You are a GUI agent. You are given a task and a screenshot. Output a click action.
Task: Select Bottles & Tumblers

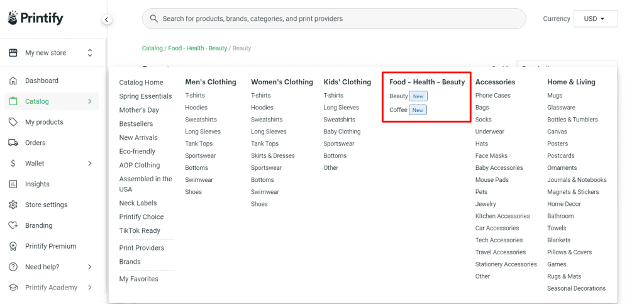pos(572,120)
